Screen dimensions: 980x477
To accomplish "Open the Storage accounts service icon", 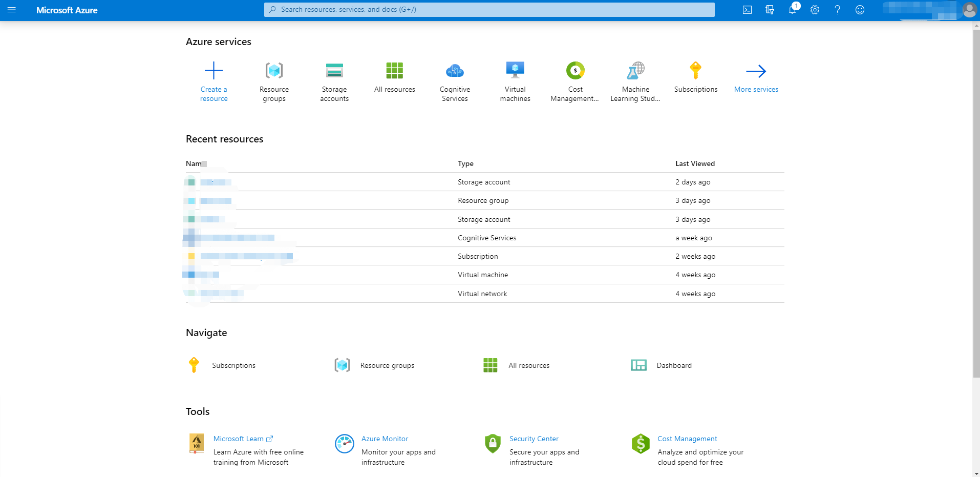I will point(334,71).
